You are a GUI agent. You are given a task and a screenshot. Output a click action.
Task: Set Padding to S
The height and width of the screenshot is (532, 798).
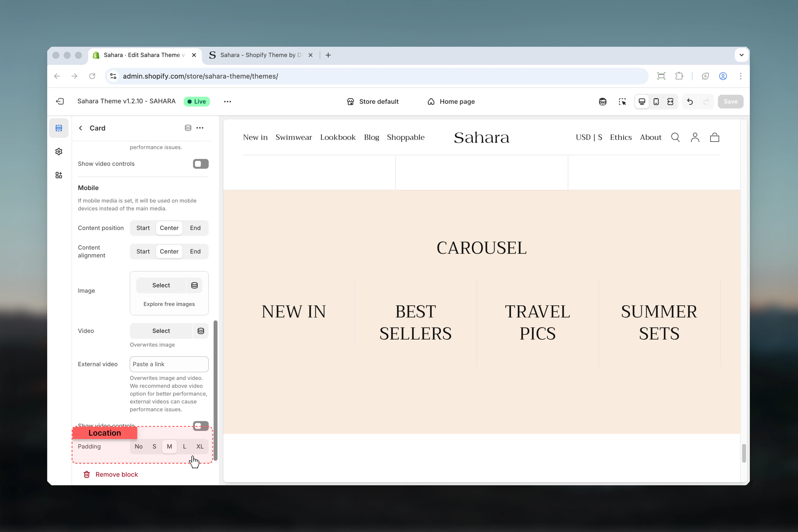click(154, 447)
